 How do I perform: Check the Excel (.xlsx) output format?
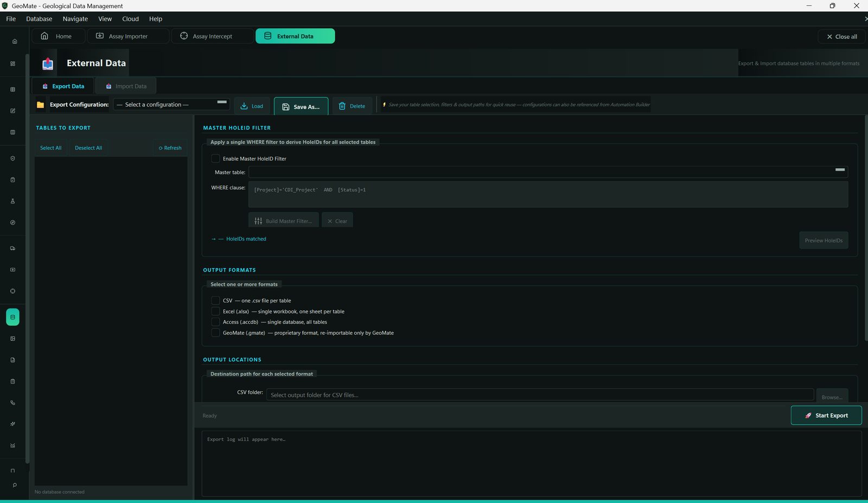pyautogui.click(x=215, y=311)
